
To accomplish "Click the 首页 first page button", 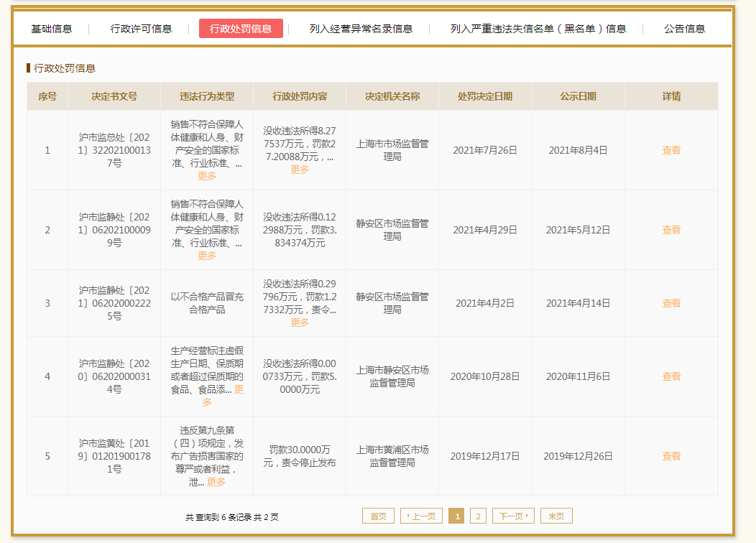I will tap(378, 516).
